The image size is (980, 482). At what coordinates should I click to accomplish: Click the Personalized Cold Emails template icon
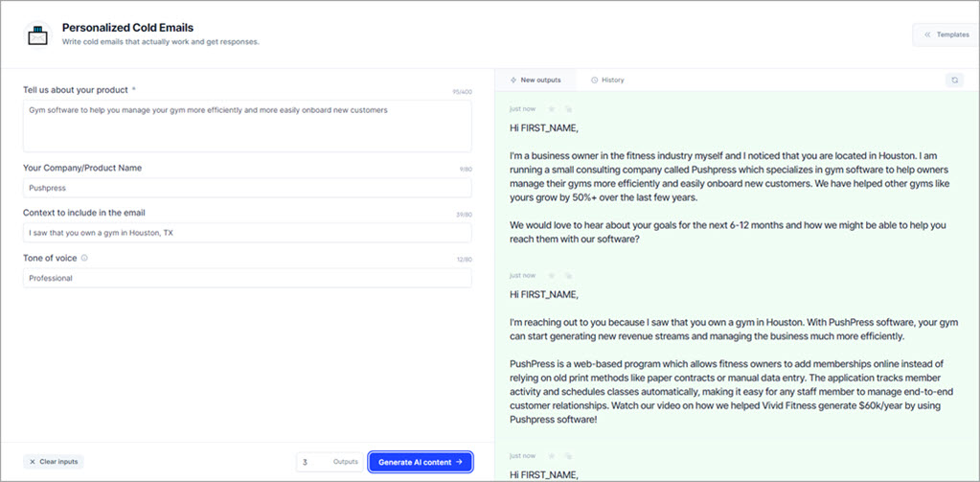tap(36, 34)
